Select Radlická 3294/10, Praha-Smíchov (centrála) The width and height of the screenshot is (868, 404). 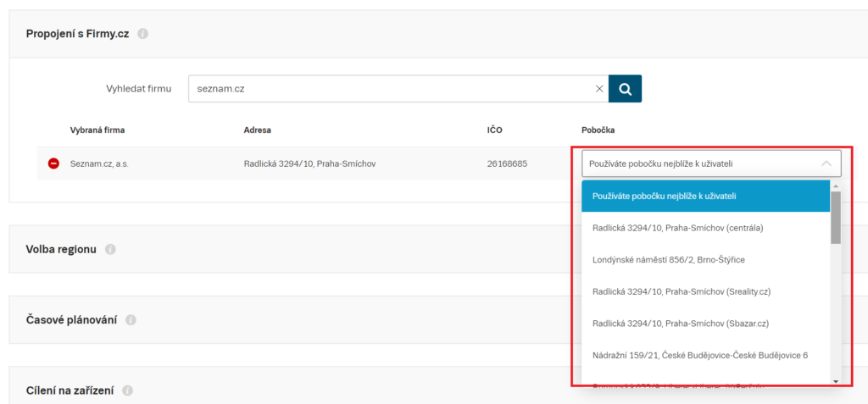(x=706, y=228)
